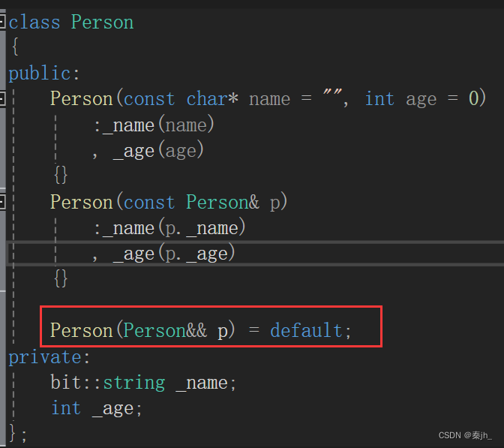Collapse the default Person constructor fold marker

[x=2, y=98]
